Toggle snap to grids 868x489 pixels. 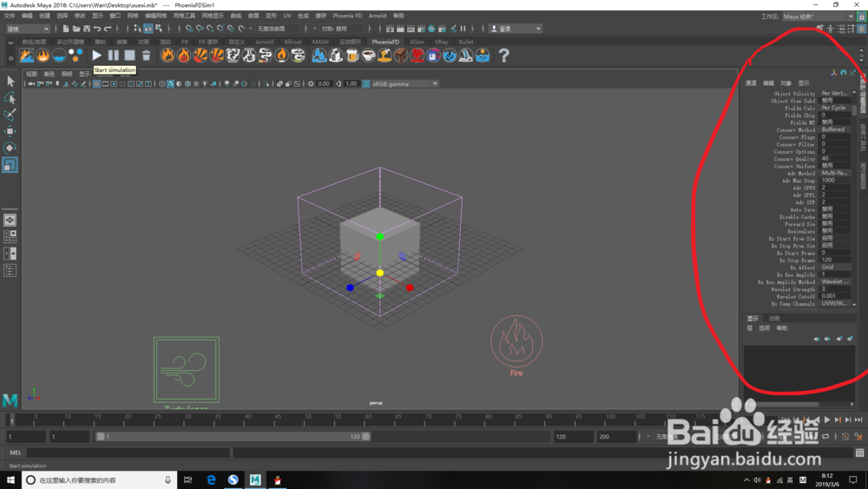(x=189, y=29)
